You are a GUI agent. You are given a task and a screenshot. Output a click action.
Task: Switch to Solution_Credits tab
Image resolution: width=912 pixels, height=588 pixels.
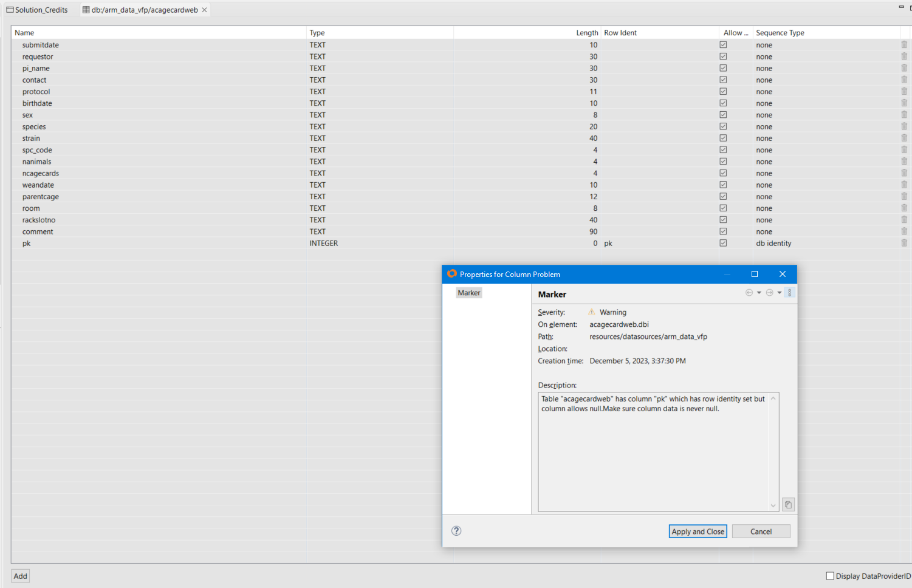(x=38, y=10)
